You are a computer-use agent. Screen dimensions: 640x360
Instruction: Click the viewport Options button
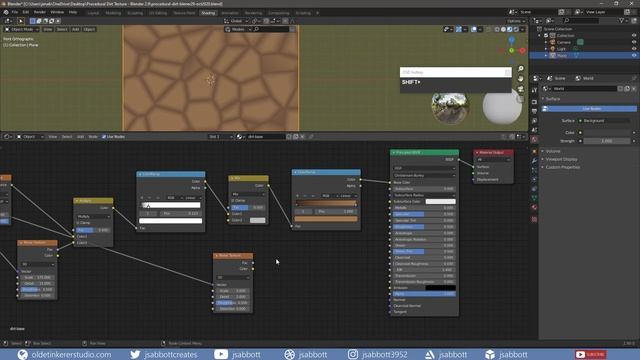click(516, 21)
